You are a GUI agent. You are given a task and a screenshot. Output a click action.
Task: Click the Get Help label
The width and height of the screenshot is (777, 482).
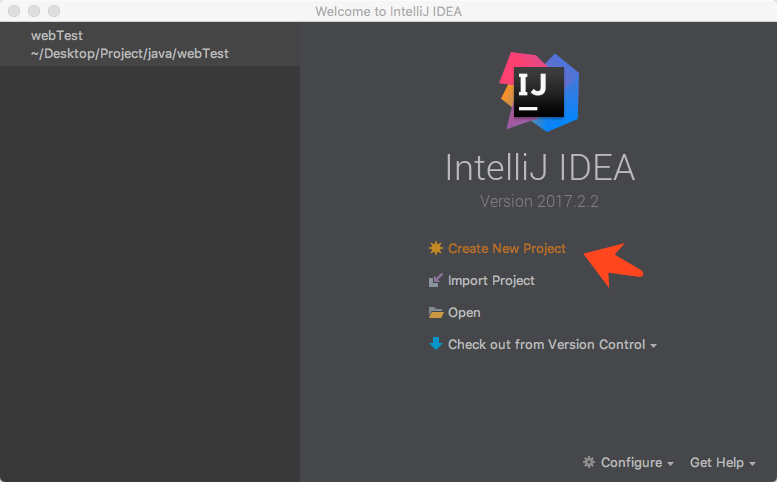(x=716, y=463)
